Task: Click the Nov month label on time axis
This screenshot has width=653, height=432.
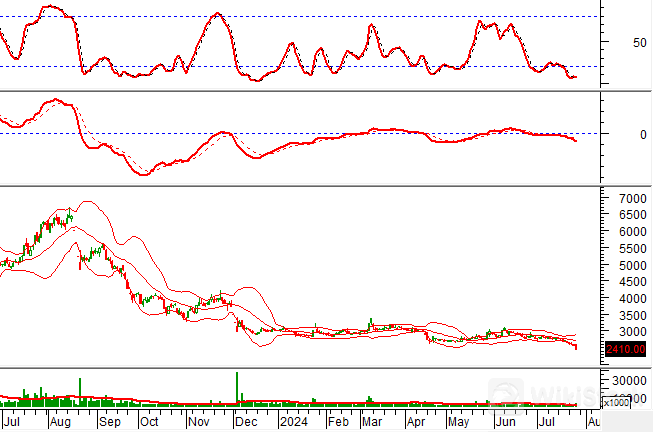Action: pyautogui.click(x=198, y=422)
